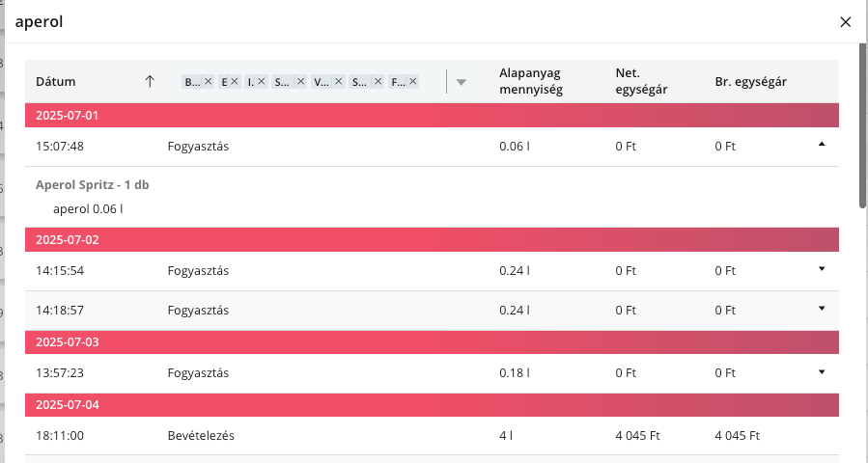Click the Alapanyag mennyiség column header
The width and height of the screenshot is (868, 463).
[x=530, y=82]
